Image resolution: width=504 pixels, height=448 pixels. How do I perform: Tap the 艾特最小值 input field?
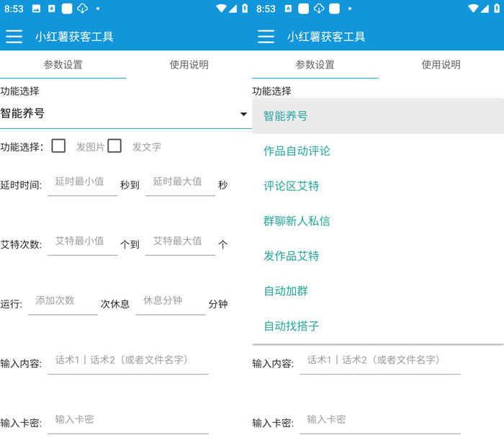tap(82, 242)
